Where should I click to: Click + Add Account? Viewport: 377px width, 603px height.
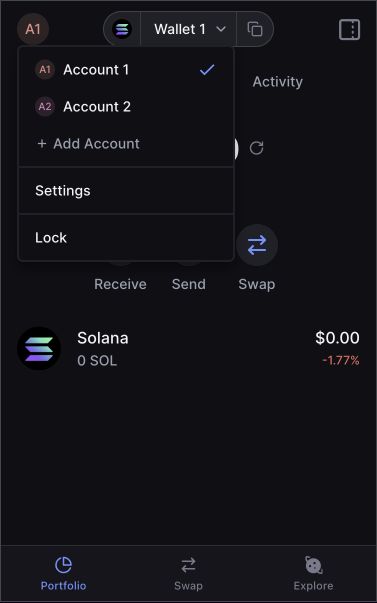(x=89, y=144)
